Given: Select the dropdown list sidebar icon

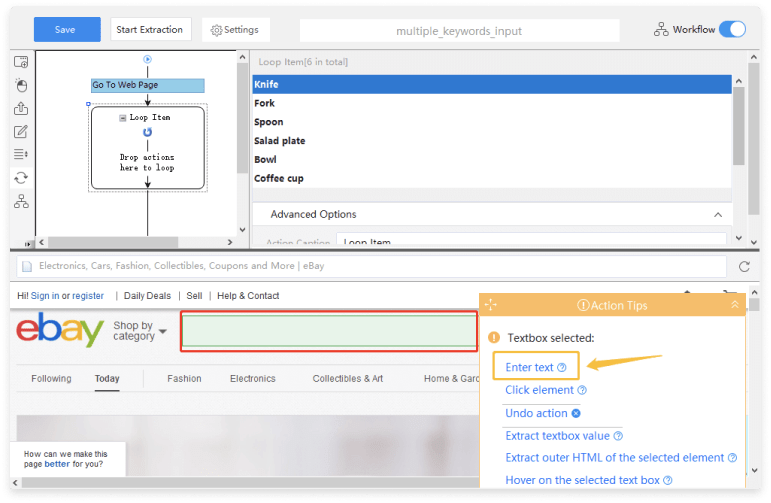Looking at the screenshot, I should click(x=21, y=154).
